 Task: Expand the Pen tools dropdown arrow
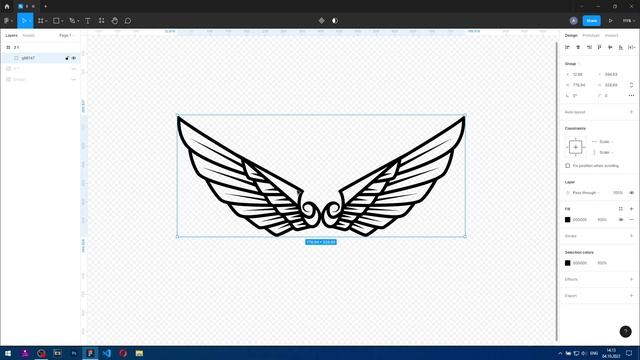tap(78, 21)
